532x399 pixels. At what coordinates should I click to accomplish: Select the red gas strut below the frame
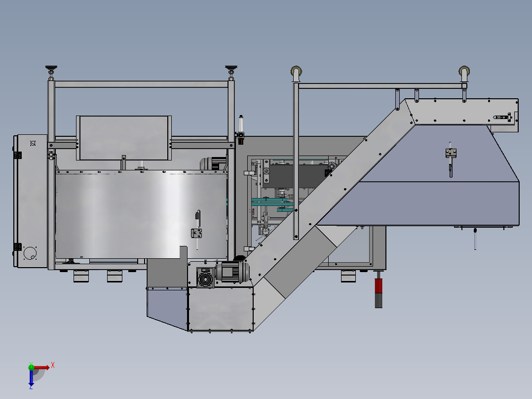pos(379,289)
